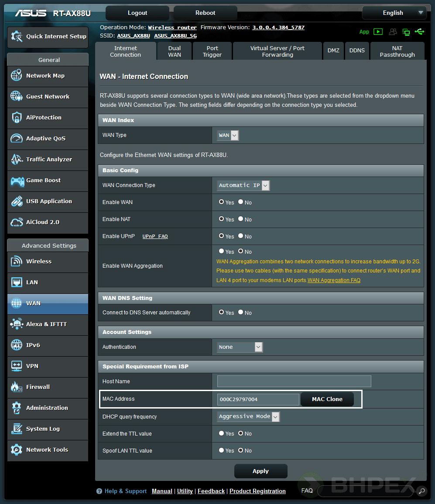435x504 pixels.
Task: Click the USB status icon in header
Action: [420, 32]
